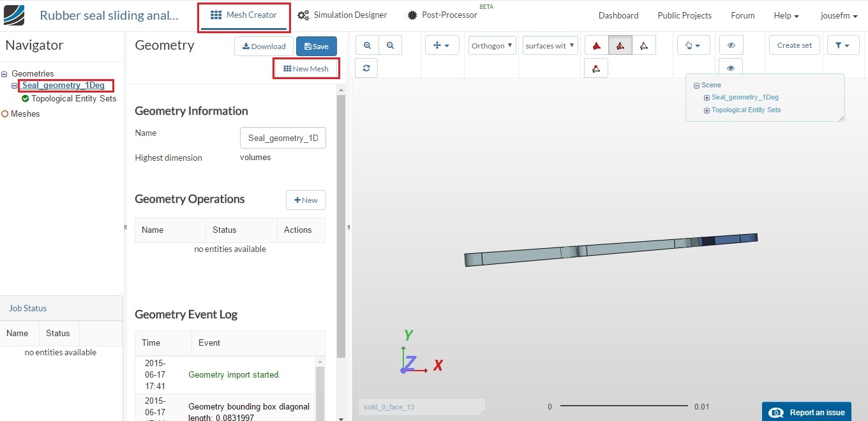Click the Simulation Designer gears icon
Screen dimensions: 868x421
[303, 15]
